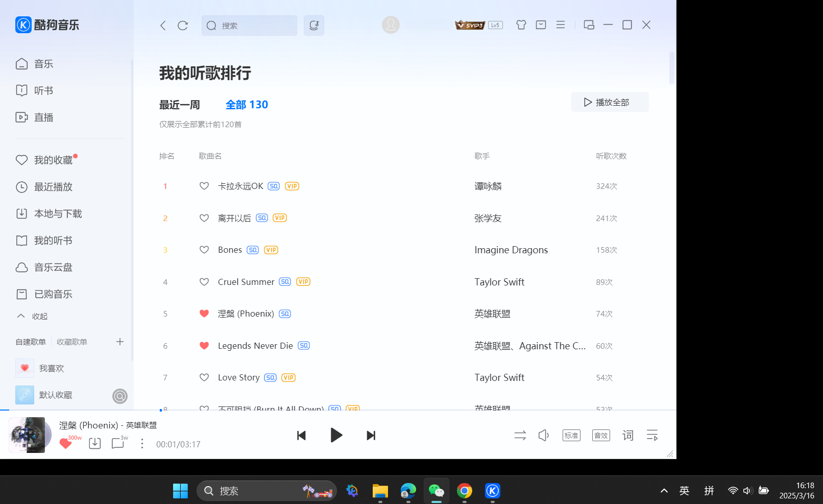Download the currently playing song
The image size is (823, 504).
94,443
